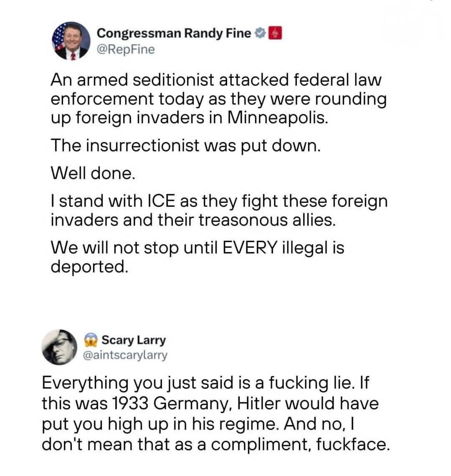Click the screaming face emoji
451x476 pixels.
click(91, 340)
